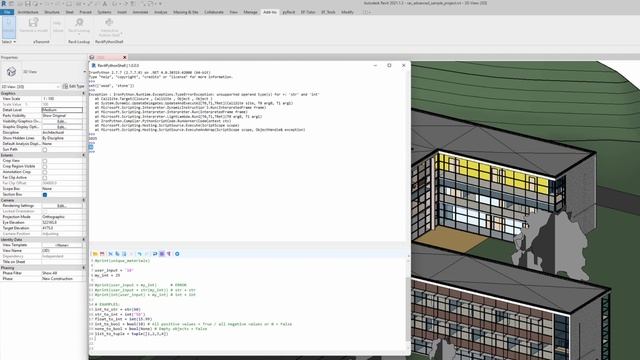Click Paste icon in shell toolbar
The height and width of the screenshot is (360, 640).
tap(124, 254)
